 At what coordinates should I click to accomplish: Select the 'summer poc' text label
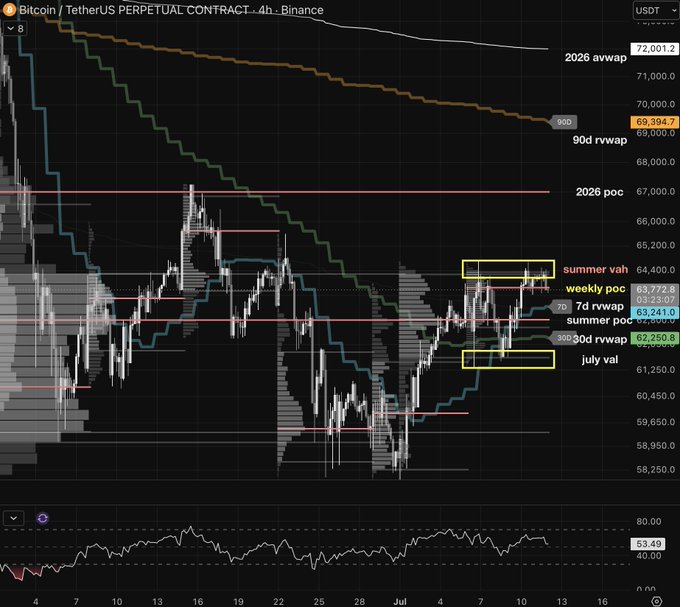tap(599, 320)
